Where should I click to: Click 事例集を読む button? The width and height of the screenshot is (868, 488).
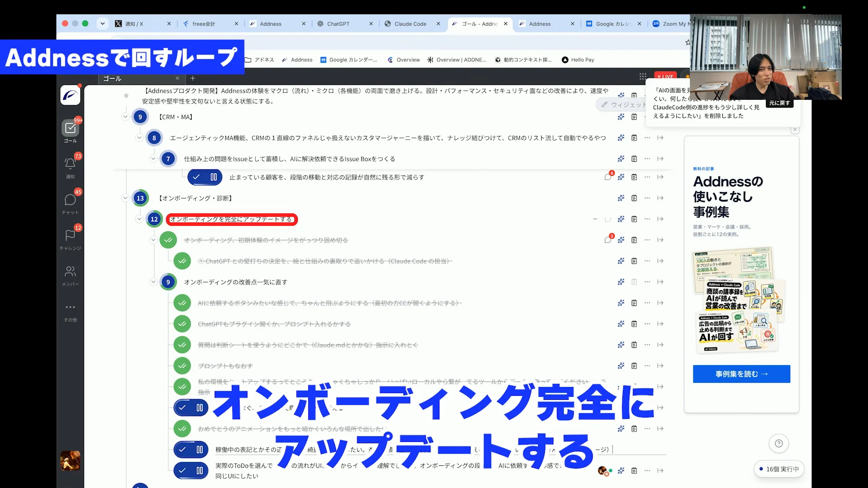tap(741, 374)
